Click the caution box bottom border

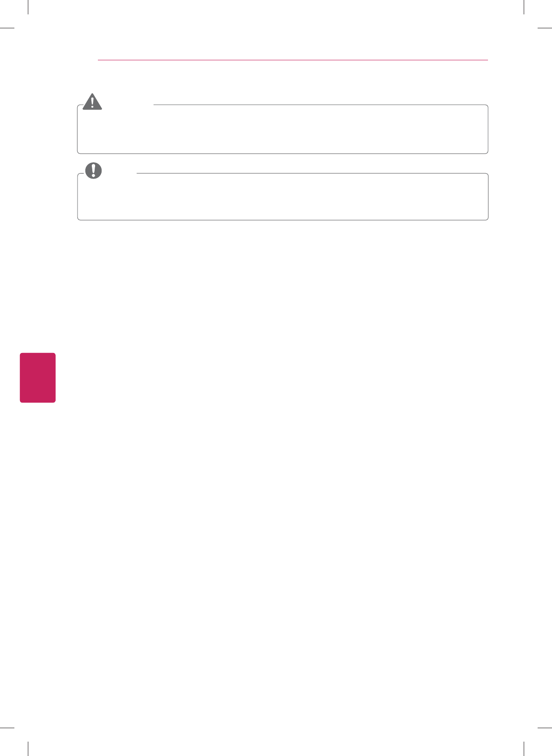point(282,154)
